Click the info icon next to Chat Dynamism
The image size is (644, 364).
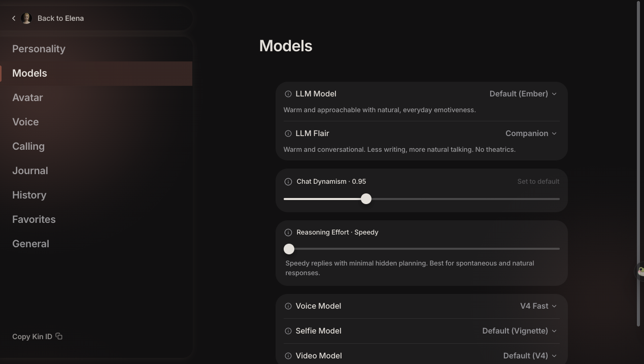click(288, 182)
